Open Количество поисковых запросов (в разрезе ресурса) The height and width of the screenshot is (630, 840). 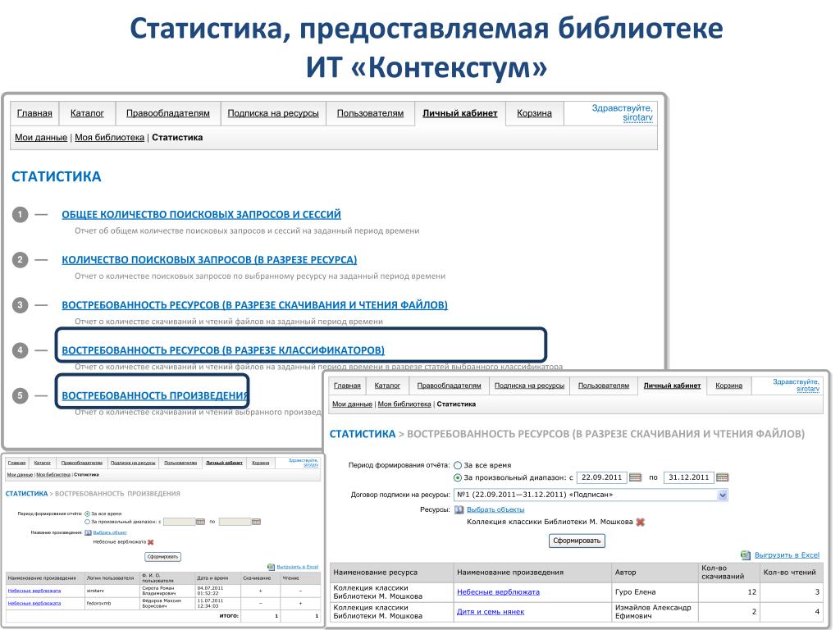click(209, 260)
